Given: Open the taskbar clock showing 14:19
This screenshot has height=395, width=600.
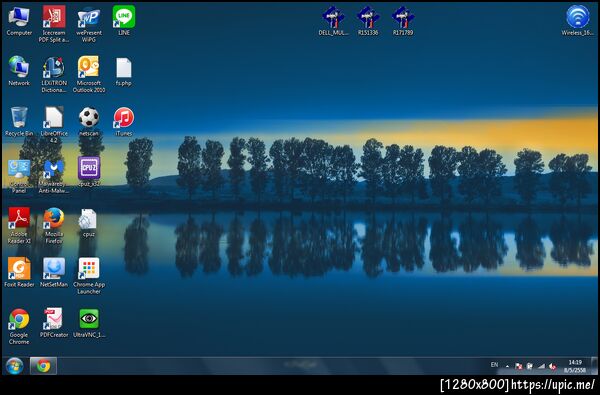Looking at the screenshot, I should (575, 366).
